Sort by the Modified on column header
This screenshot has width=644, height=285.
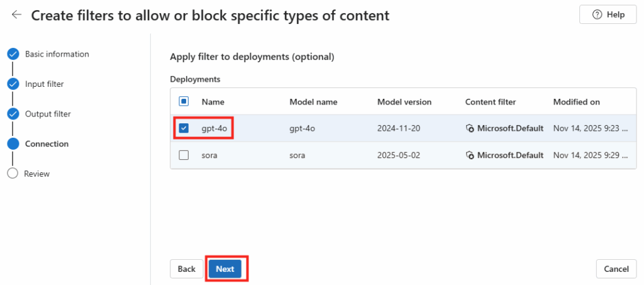click(576, 102)
